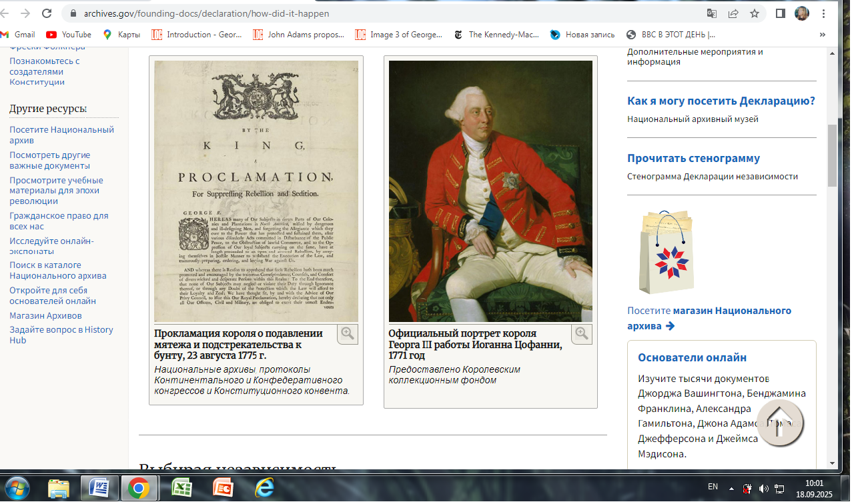854x504 pixels.
Task: Click the Google Translate icon in address bar
Action: coord(712,13)
